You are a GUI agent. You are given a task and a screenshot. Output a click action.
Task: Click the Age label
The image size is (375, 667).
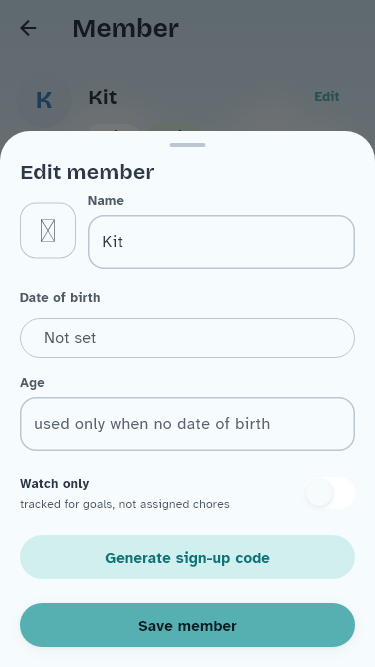click(32, 383)
